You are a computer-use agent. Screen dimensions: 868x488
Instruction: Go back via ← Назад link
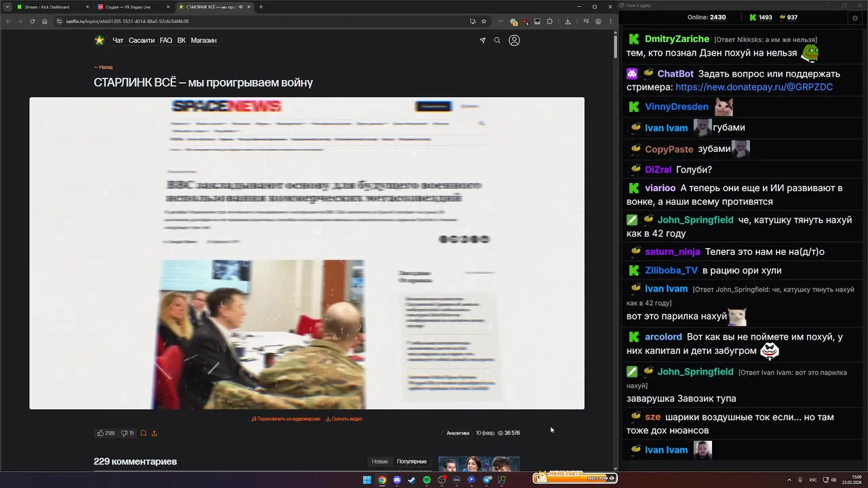point(103,67)
